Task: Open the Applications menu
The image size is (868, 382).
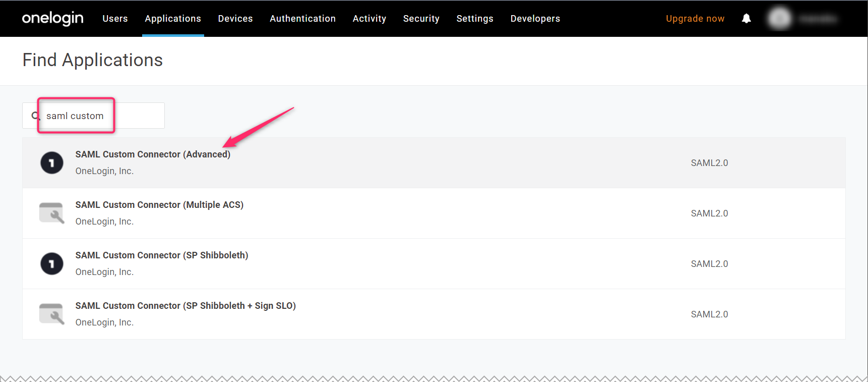Action: (173, 19)
